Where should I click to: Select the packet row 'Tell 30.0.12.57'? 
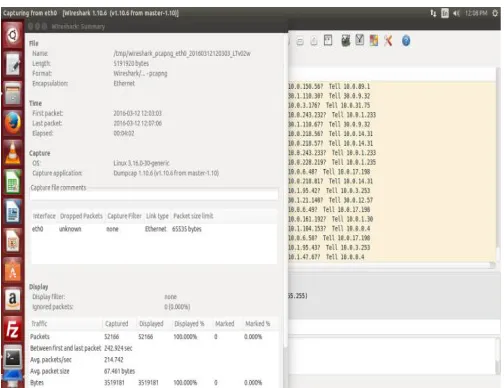[x=392, y=200]
